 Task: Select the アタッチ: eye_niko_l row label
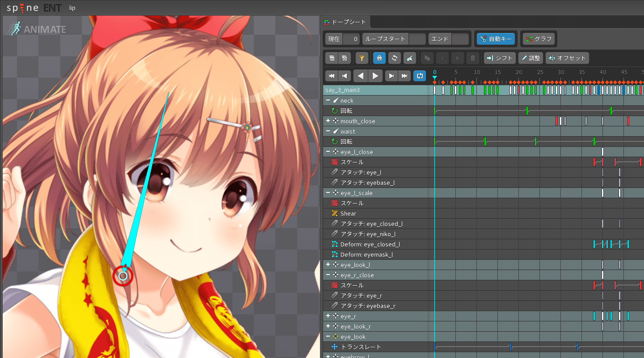coord(368,234)
